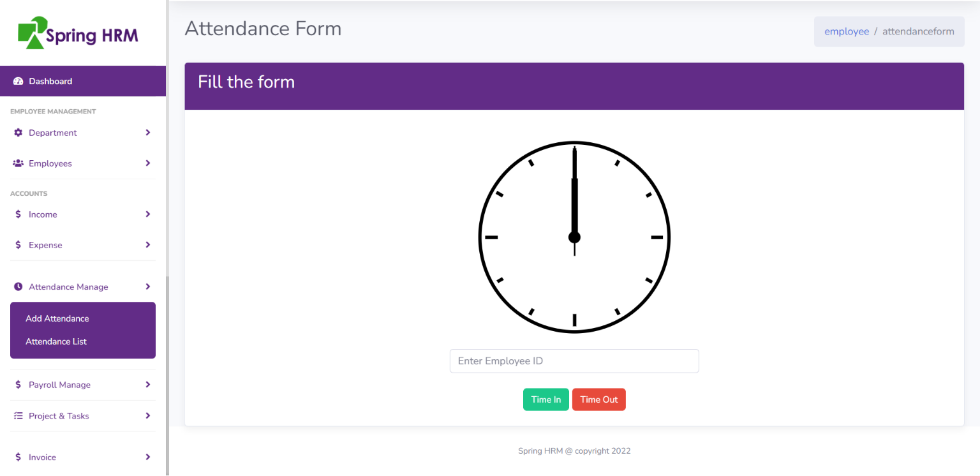Click the Spring HRM logo
980x476 pixels.
tap(78, 33)
